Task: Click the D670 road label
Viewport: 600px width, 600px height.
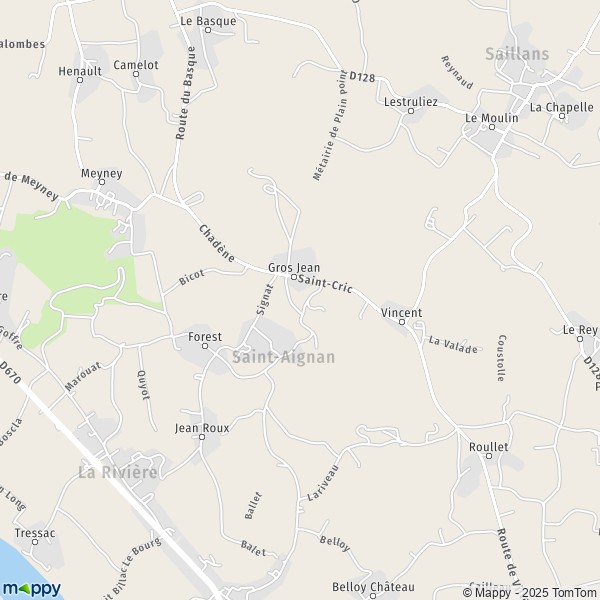Action: 10,372
